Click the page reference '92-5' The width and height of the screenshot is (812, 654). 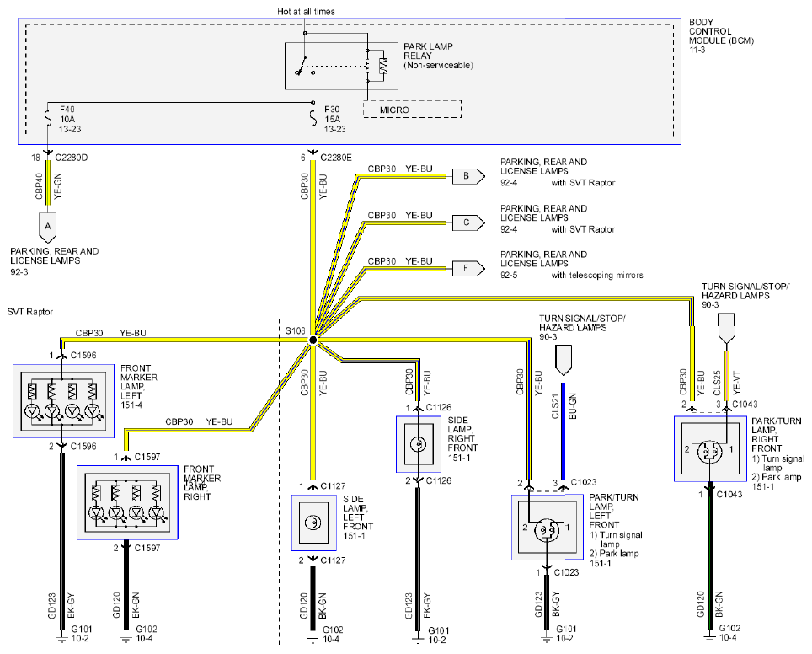(x=509, y=275)
